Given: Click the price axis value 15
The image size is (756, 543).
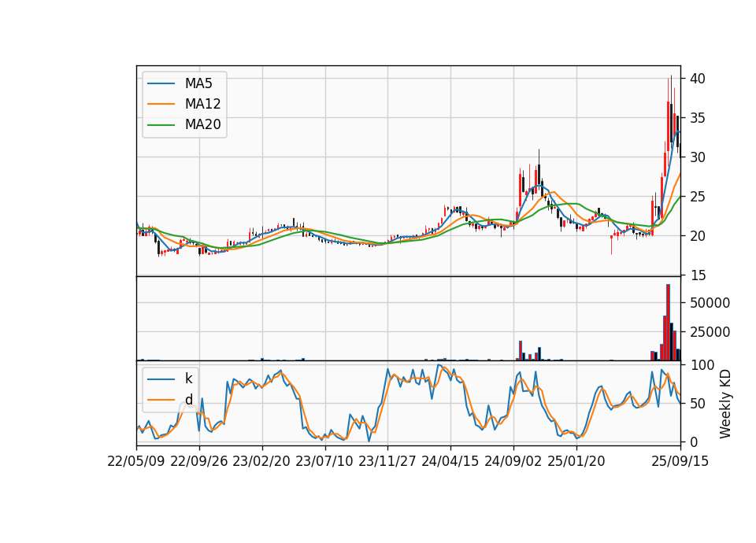Looking at the screenshot, I should [x=697, y=275].
